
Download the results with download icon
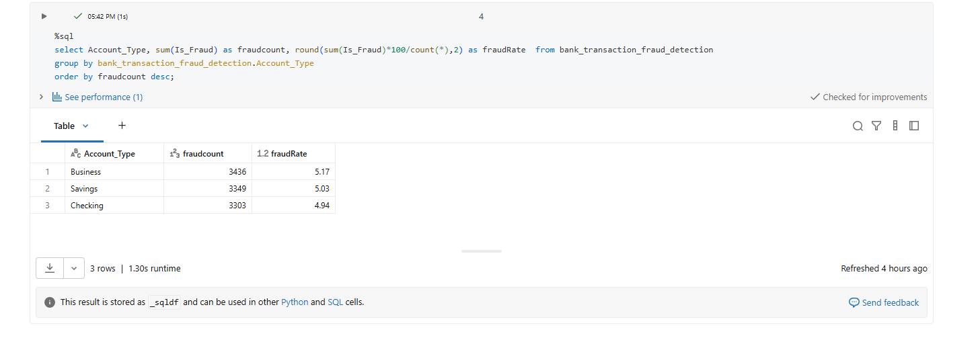50,268
